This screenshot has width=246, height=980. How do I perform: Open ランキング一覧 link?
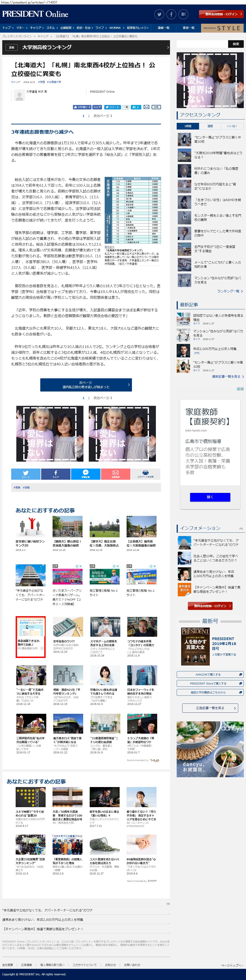[230, 291]
